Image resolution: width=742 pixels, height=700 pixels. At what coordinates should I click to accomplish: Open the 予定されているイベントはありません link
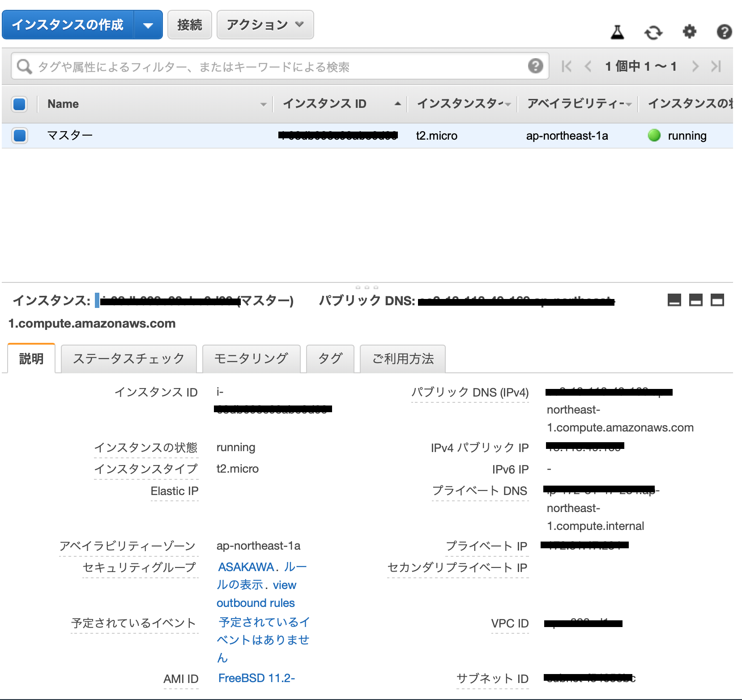(x=264, y=640)
